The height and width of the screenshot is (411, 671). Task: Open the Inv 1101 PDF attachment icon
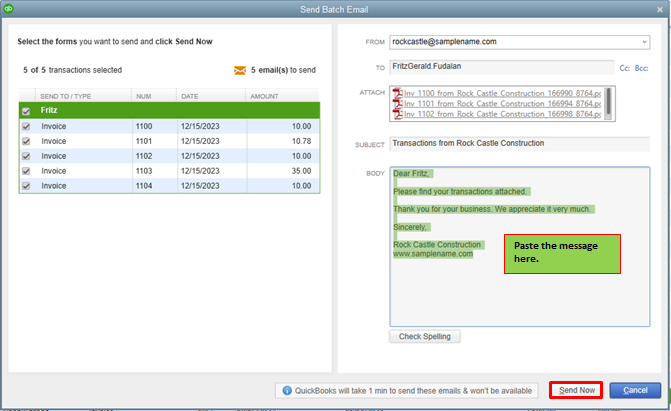coord(398,104)
